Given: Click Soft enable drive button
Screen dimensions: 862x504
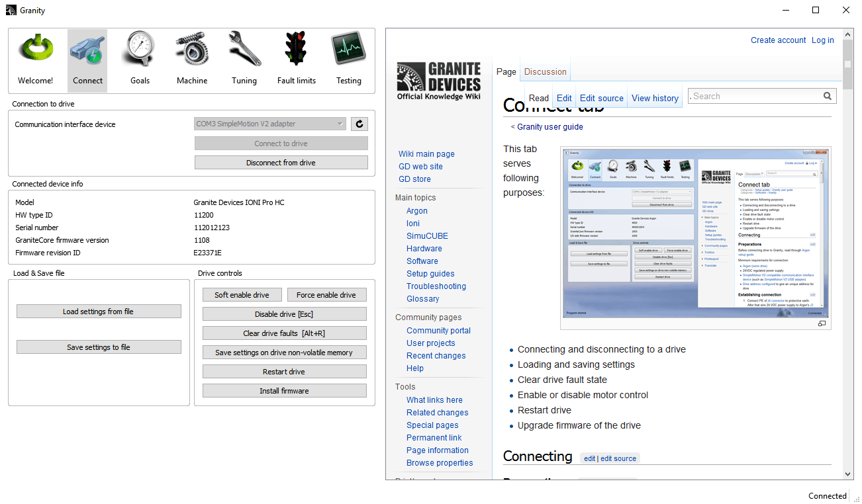Looking at the screenshot, I should pyautogui.click(x=242, y=295).
